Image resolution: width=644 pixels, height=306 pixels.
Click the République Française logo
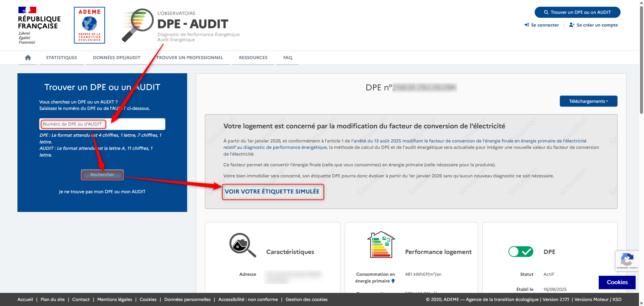click(x=39, y=25)
